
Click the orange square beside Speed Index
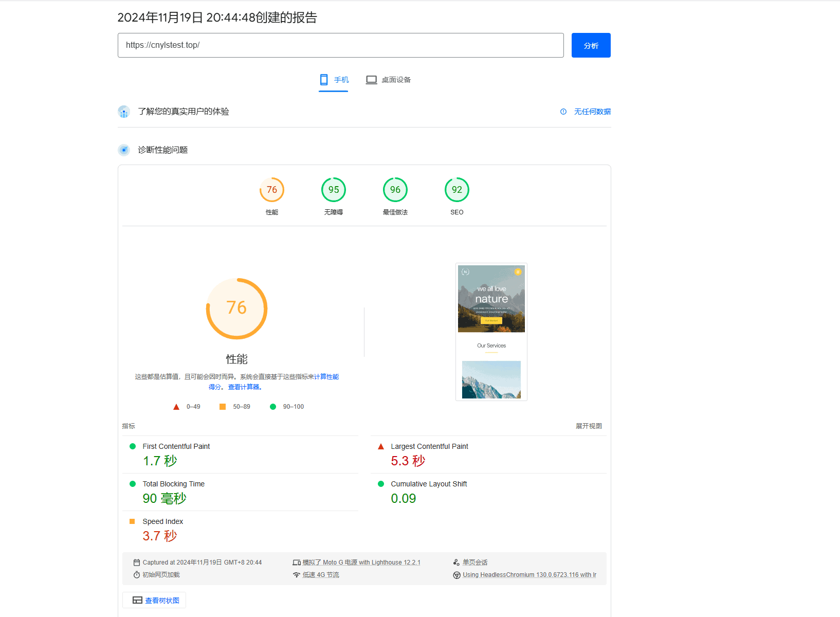click(x=132, y=521)
